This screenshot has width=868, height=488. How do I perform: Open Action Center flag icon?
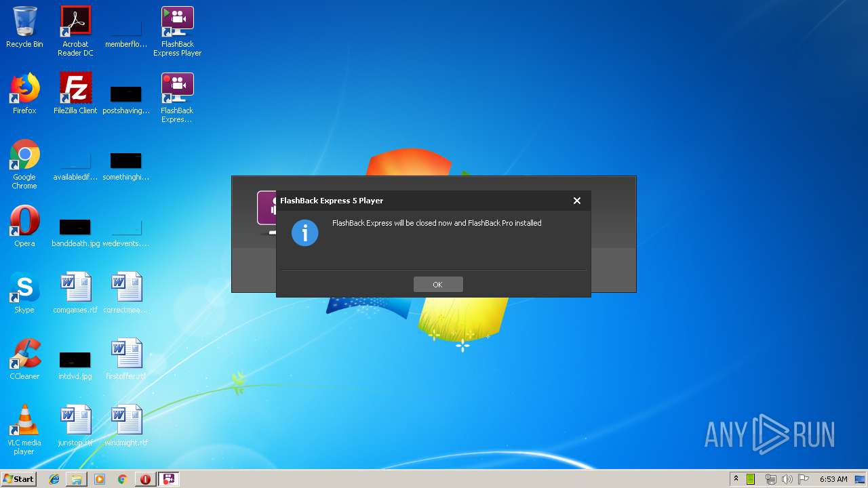tap(804, 479)
